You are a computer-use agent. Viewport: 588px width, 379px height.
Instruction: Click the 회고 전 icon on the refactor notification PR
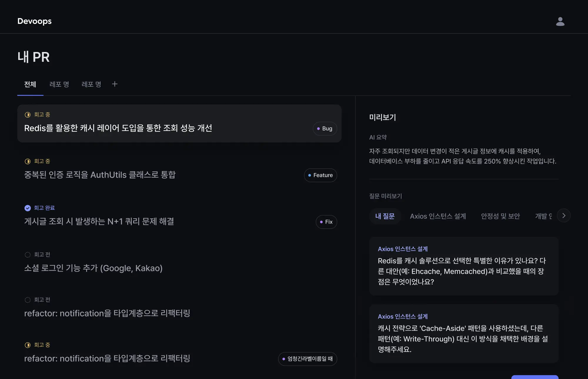point(28,300)
